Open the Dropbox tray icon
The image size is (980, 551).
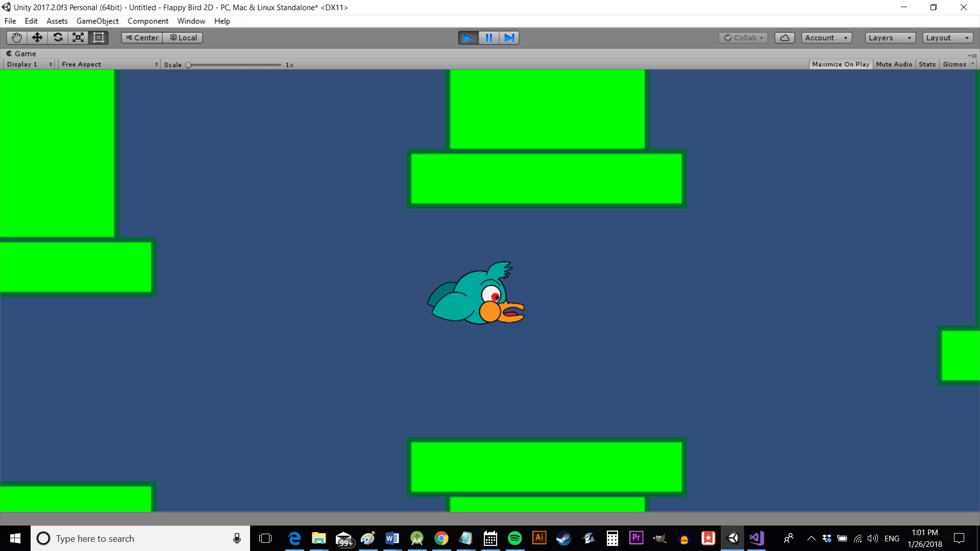pyautogui.click(x=827, y=538)
